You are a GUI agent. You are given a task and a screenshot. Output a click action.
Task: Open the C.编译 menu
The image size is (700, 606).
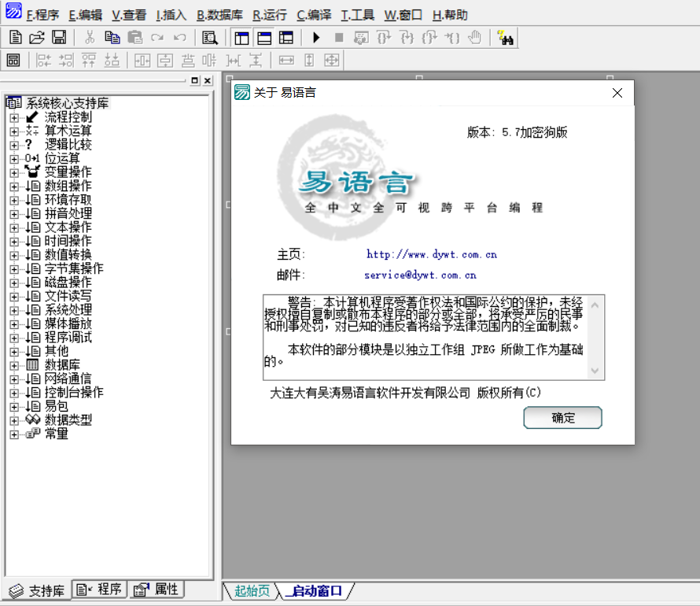(315, 15)
